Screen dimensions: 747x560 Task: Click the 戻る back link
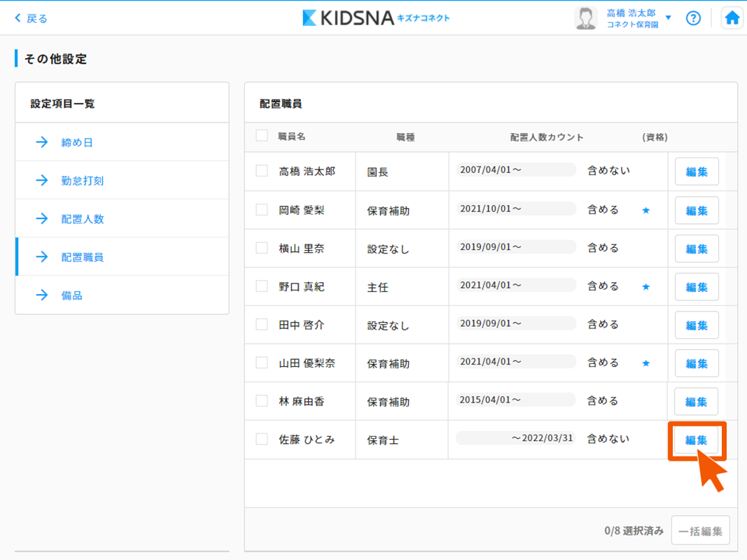click(x=32, y=18)
